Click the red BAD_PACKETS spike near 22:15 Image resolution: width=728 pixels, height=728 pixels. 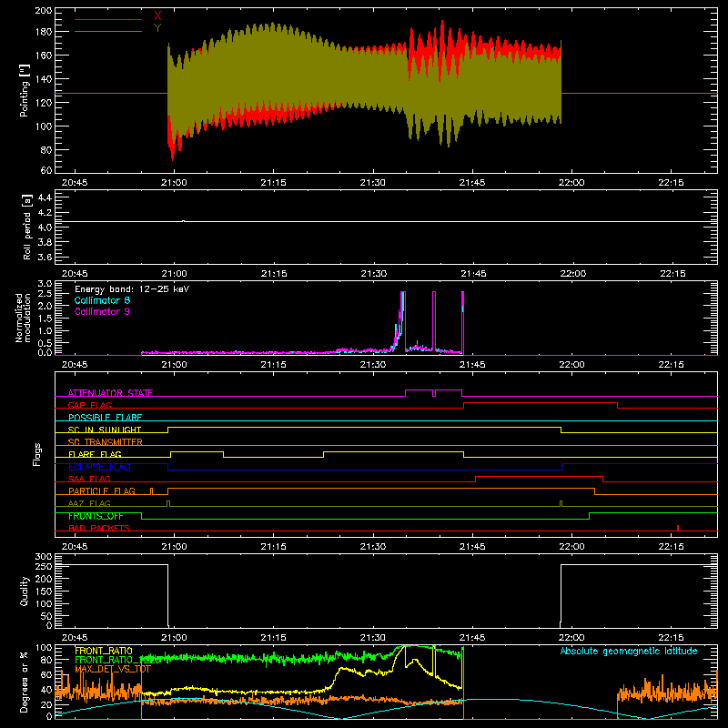click(x=678, y=528)
